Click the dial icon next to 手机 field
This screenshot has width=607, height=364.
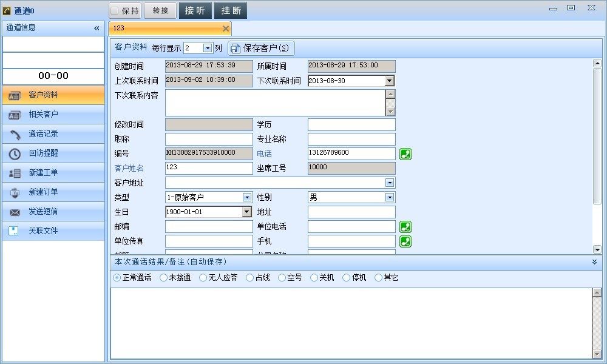click(x=405, y=241)
